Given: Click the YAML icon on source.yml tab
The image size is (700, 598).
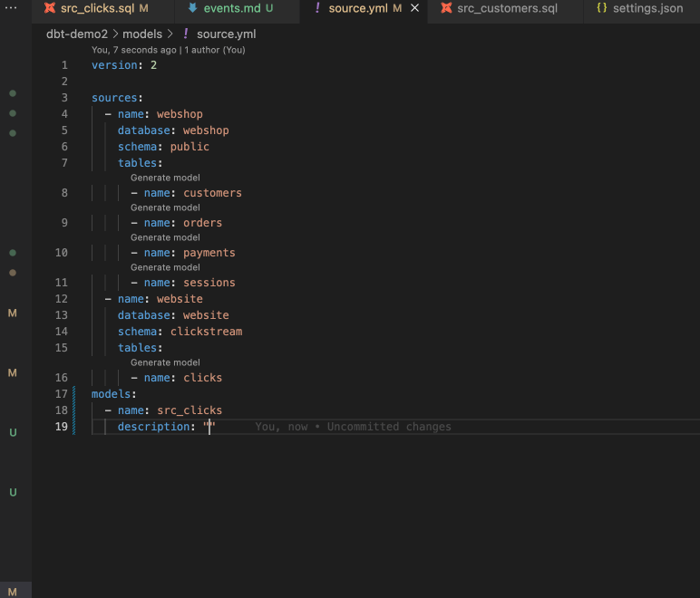Looking at the screenshot, I should coord(317,8).
